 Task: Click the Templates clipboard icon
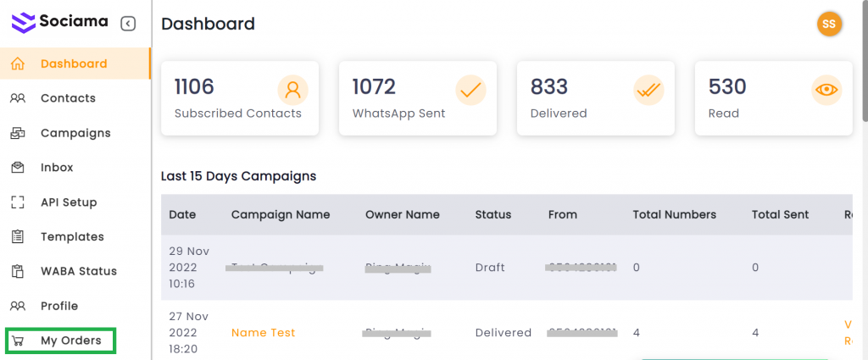coord(18,237)
